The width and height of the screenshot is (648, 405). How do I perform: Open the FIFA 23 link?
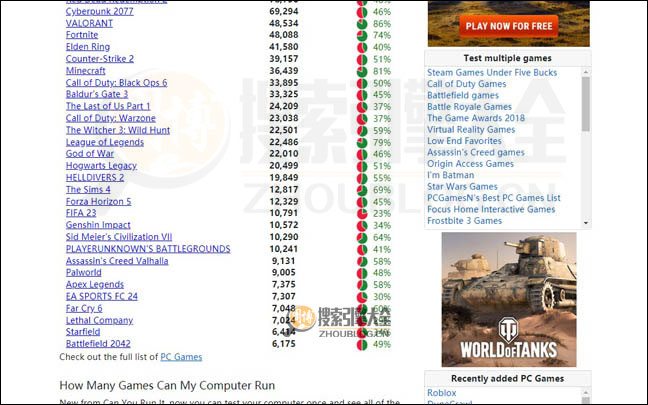point(81,213)
